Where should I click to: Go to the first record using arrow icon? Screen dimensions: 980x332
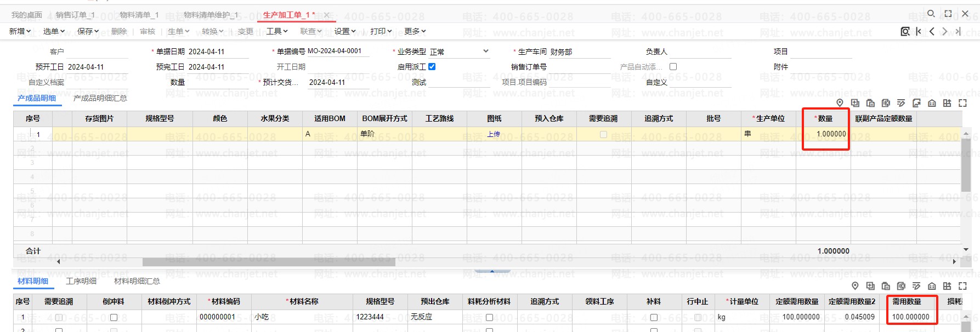click(x=919, y=31)
